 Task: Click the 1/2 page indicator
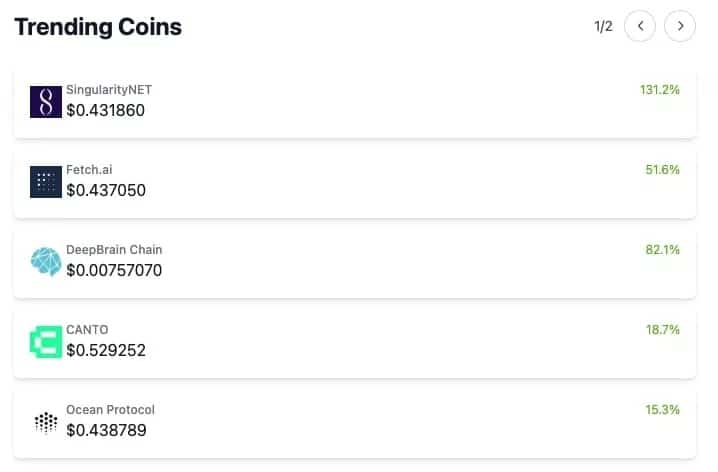coord(603,27)
